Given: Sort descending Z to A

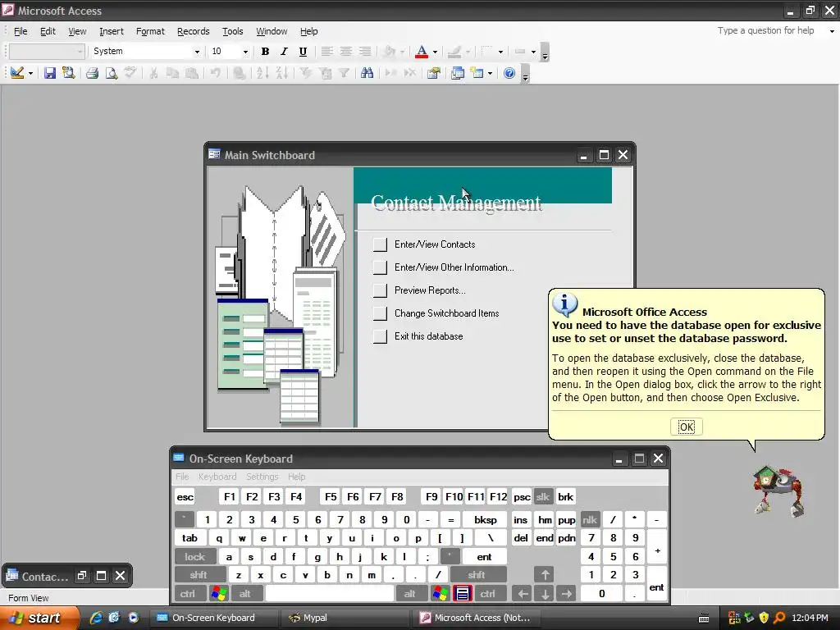Looking at the screenshot, I should 282,73.
